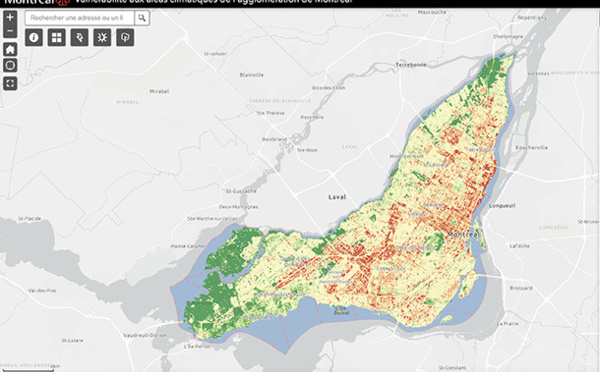
Task: Select the heat wave sun icon
Action: [102, 38]
